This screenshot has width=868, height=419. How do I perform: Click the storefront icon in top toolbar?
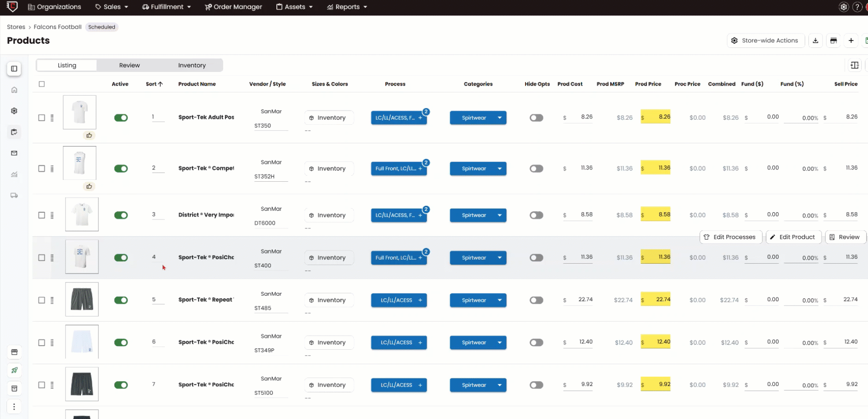pos(833,41)
